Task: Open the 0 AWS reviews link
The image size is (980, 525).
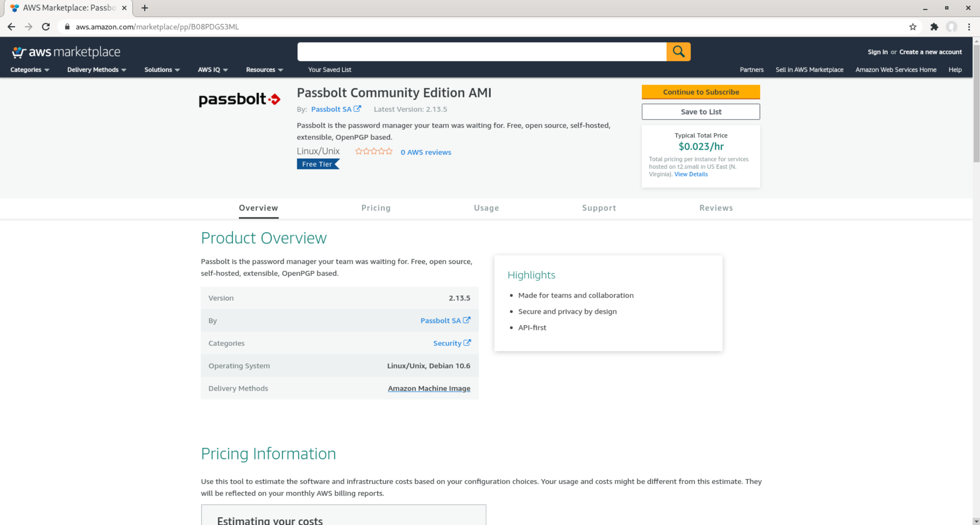Action: [x=426, y=152]
